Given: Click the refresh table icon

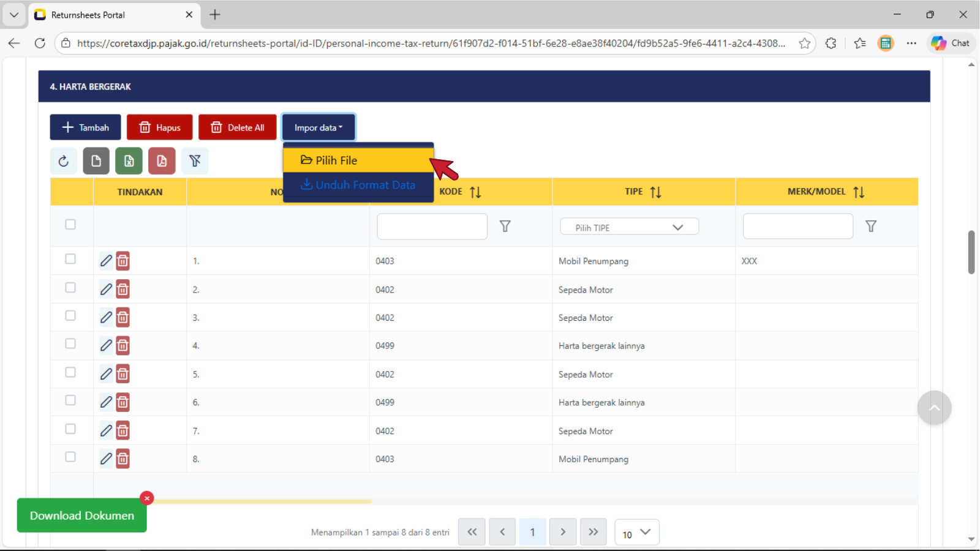Looking at the screenshot, I should 64,161.
